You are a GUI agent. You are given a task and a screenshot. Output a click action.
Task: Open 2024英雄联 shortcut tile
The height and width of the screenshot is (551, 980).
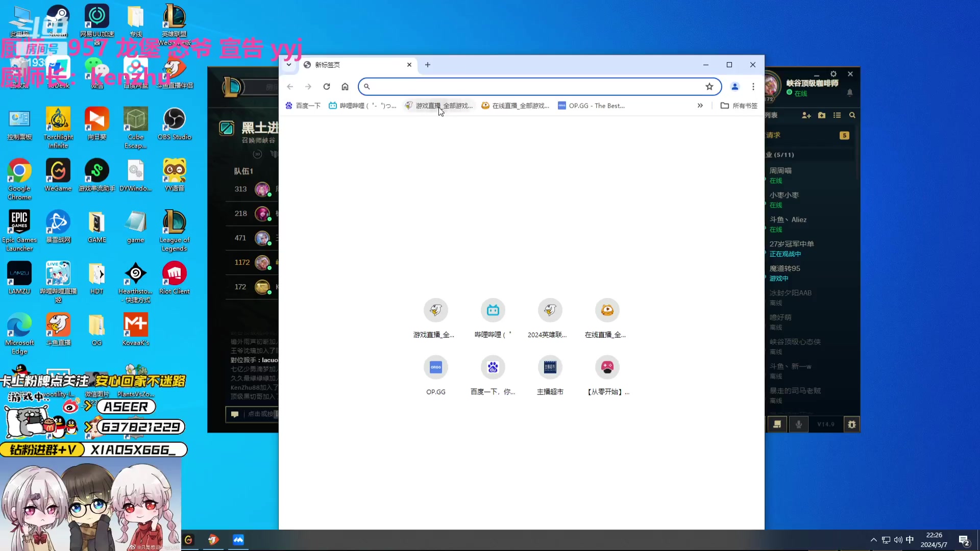(x=550, y=318)
